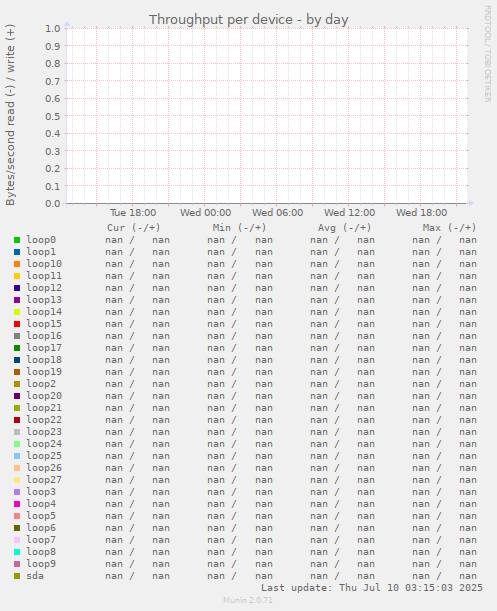
Task: Select the loop3 legend label
Action: pos(41,492)
